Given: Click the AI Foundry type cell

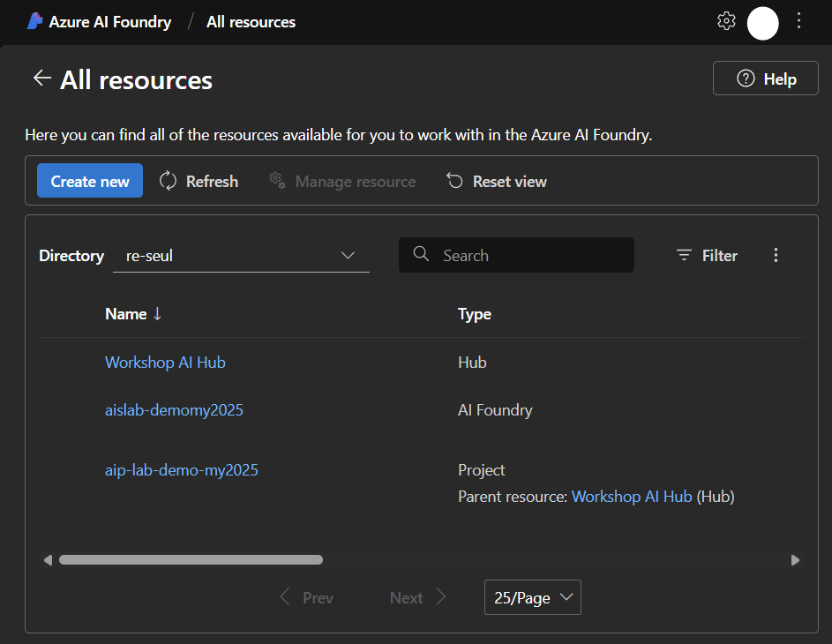Looking at the screenshot, I should (x=495, y=410).
